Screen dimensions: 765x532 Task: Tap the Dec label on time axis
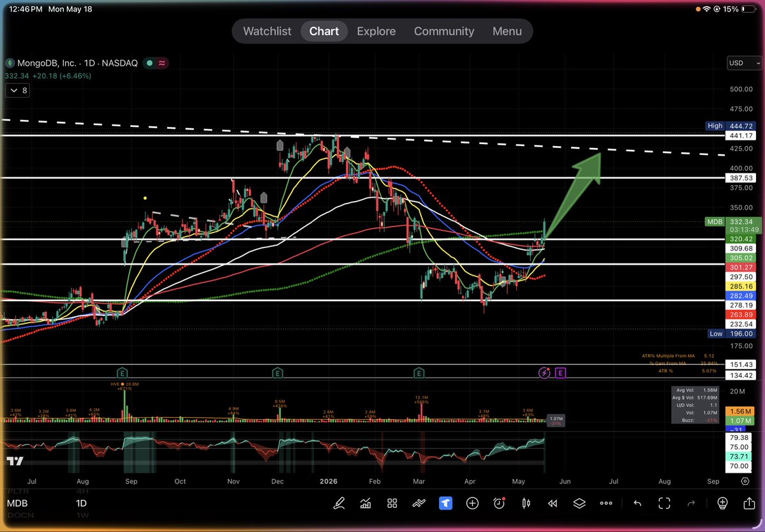click(x=278, y=481)
